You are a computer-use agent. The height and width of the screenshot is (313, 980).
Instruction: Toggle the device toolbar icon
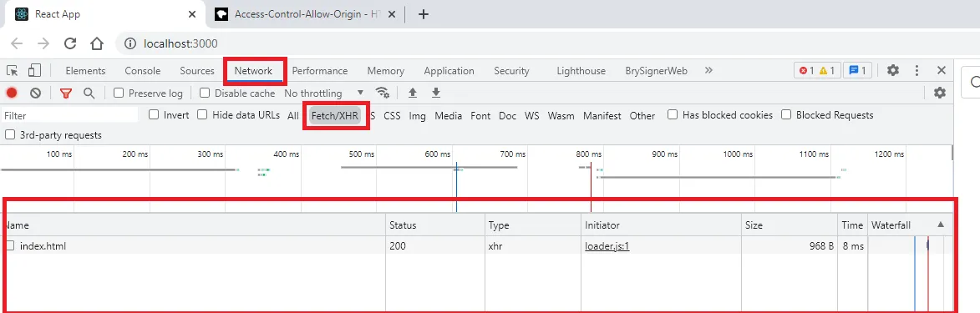[34, 71]
